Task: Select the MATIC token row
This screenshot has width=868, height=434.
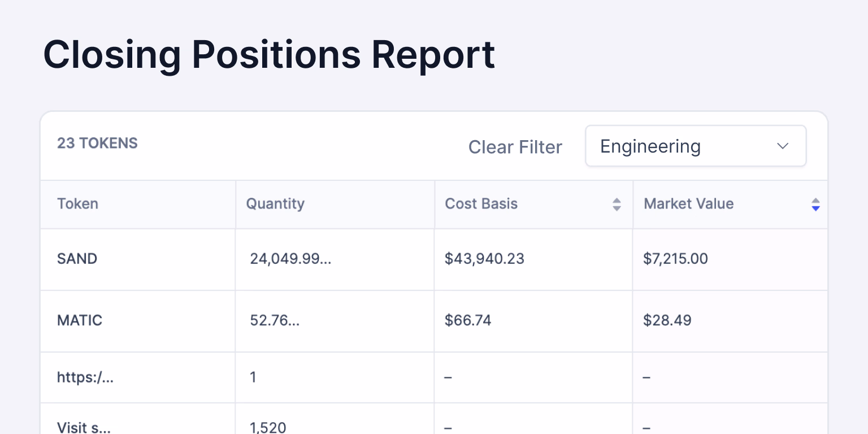Action: pyautogui.click(x=80, y=320)
